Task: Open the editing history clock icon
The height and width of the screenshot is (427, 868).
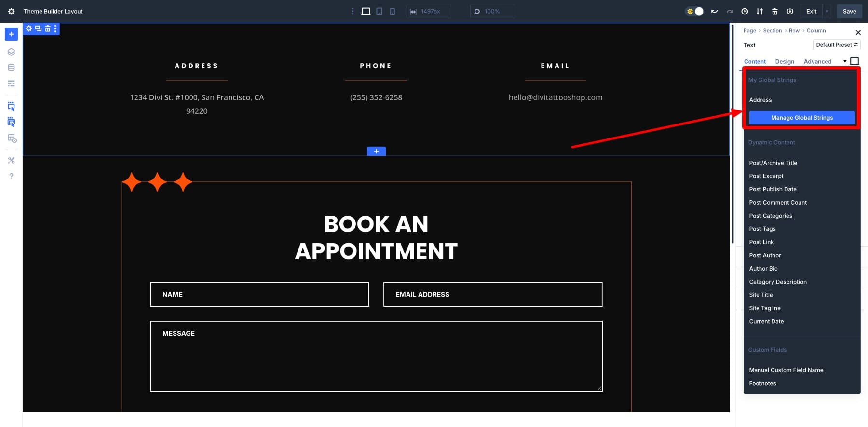Action: click(x=745, y=12)
